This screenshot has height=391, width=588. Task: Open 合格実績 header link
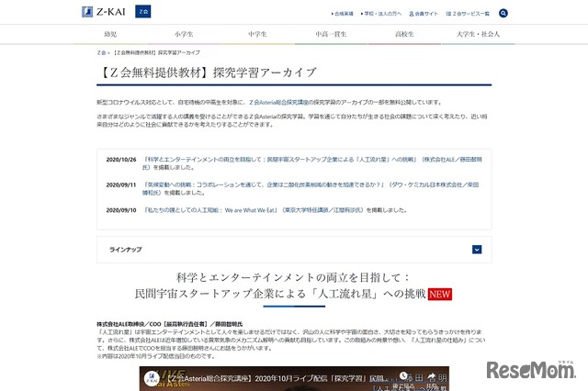click(343, 14)
